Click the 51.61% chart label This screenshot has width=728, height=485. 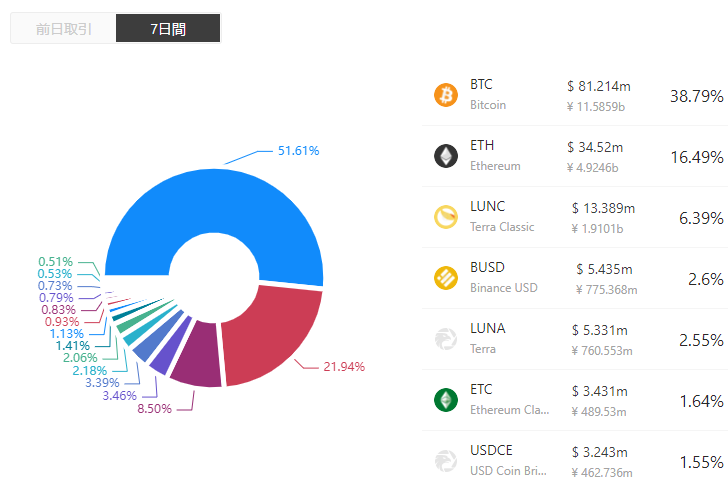coord(298,151)
